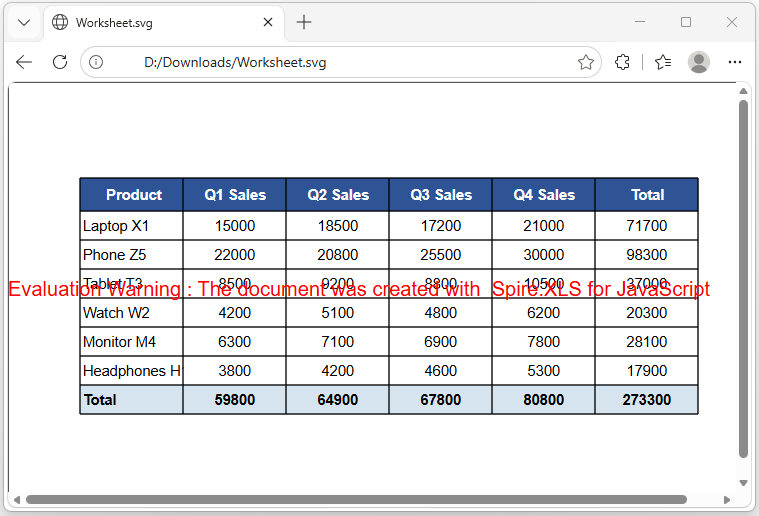Maximize the browser window
This screenshot has width=759, height=516.
coord(686,22)
